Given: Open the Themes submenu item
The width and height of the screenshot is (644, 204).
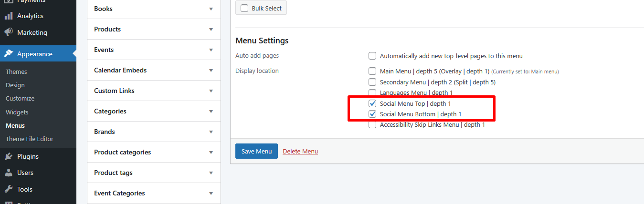Looking at the screenshot, I should tap(16, 71).
